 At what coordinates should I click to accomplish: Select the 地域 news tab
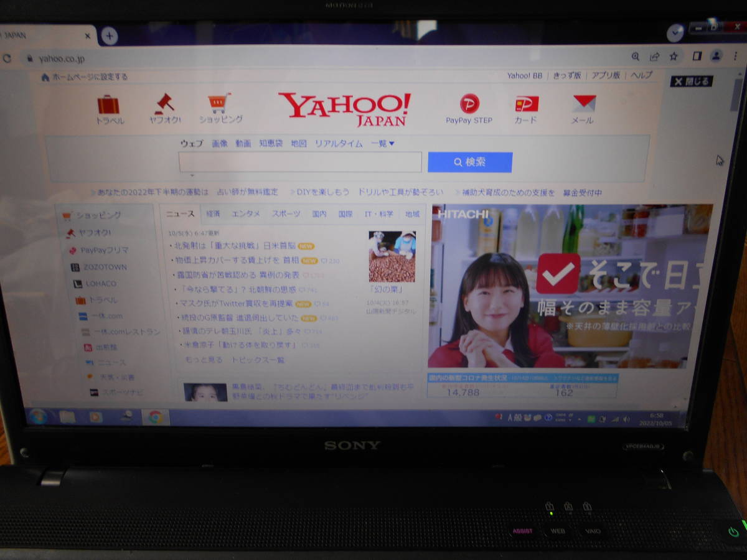(x=412, y=214)
